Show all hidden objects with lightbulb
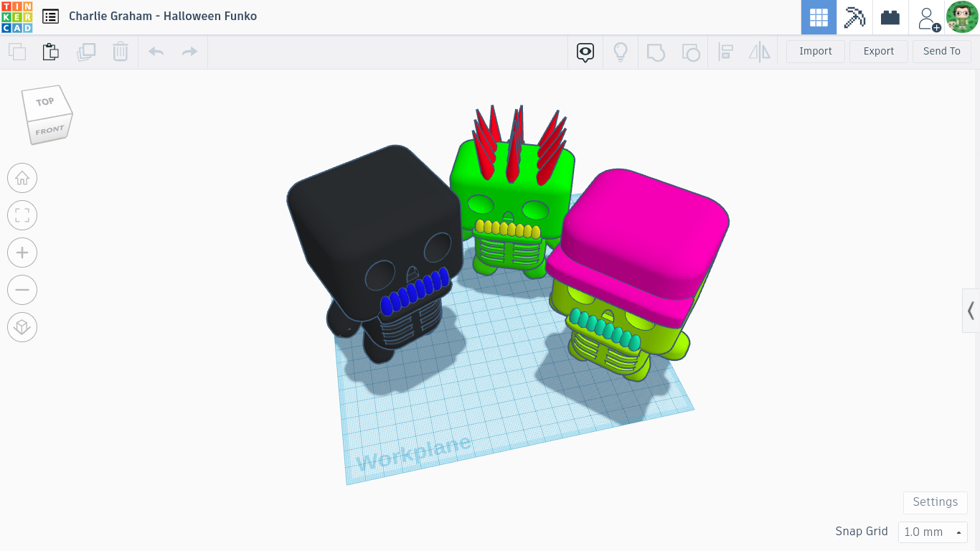The height and width of the screenshot is (551, 980). tap(621, 52)
